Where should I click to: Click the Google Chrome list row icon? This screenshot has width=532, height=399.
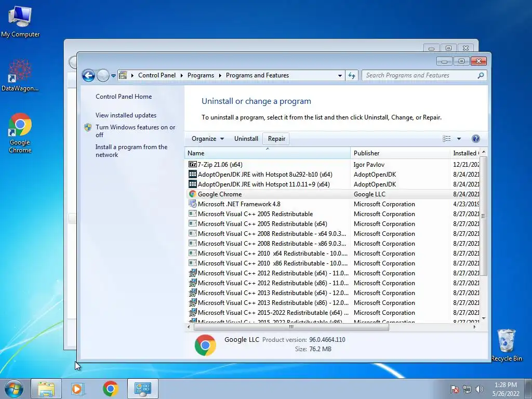click(192, 194)
